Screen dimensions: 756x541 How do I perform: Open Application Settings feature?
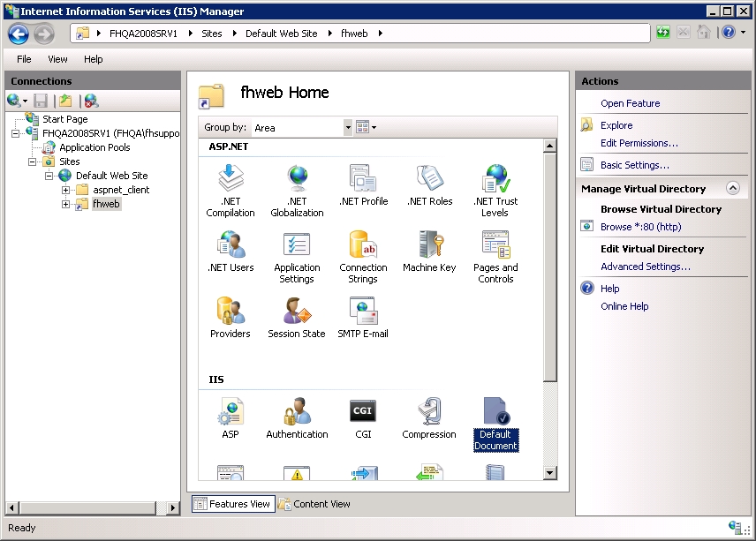tap(297, 257)
